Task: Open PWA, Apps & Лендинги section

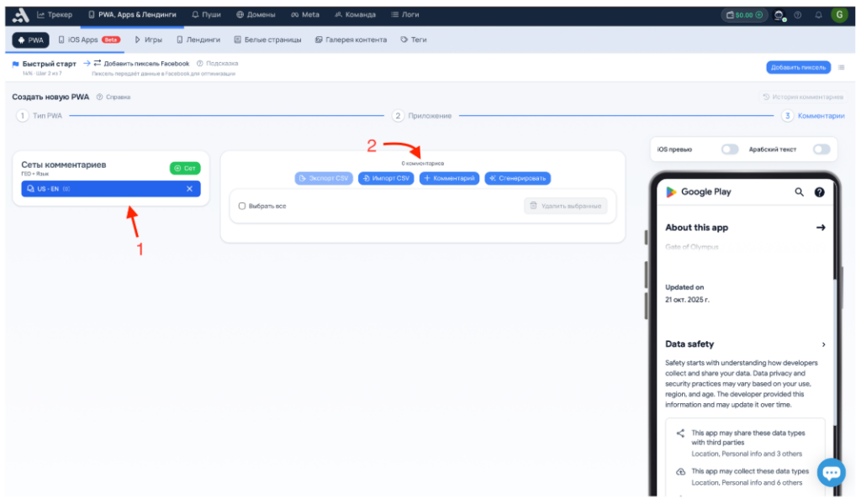Action: point(132,15)
